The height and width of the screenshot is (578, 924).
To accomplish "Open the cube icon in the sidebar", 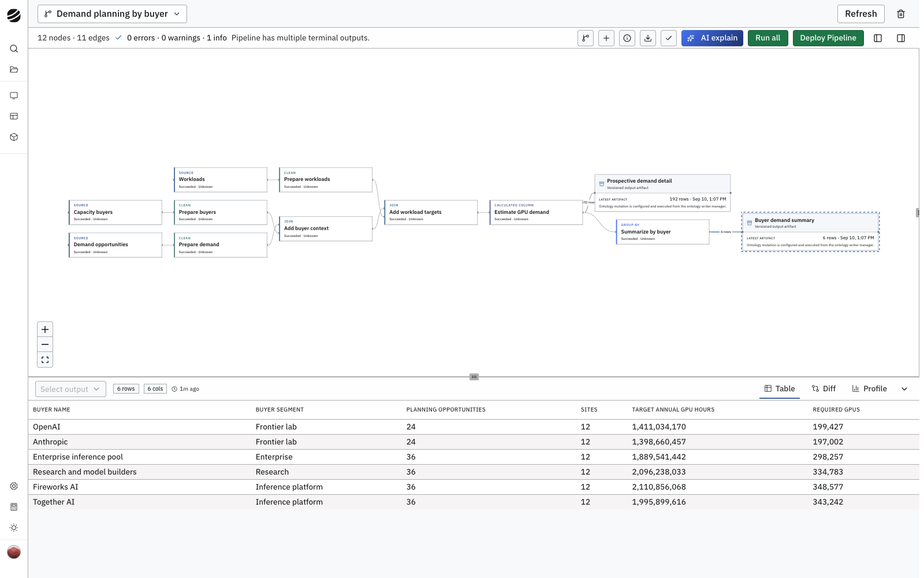I will pyautogui.click(x=14, y=137).
